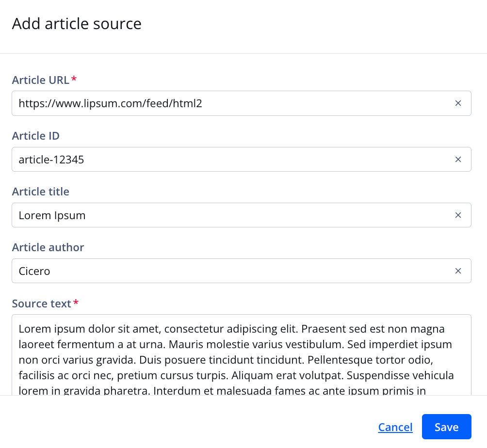Image resolution: width=487 pixels, height=448 pixels.
Task: Click the Cancel link
Action: (395, 427)
